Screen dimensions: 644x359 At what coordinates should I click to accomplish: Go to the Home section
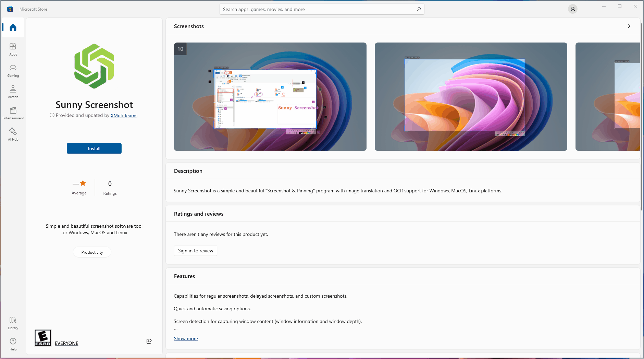click(x=13, y=27)
